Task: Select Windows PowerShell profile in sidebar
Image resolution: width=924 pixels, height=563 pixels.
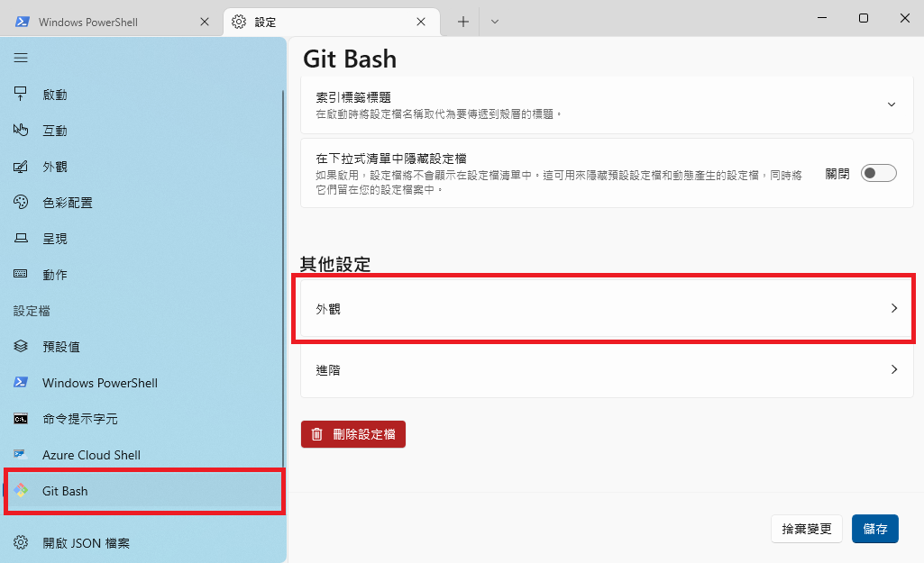Action: (x=143, y=383)
